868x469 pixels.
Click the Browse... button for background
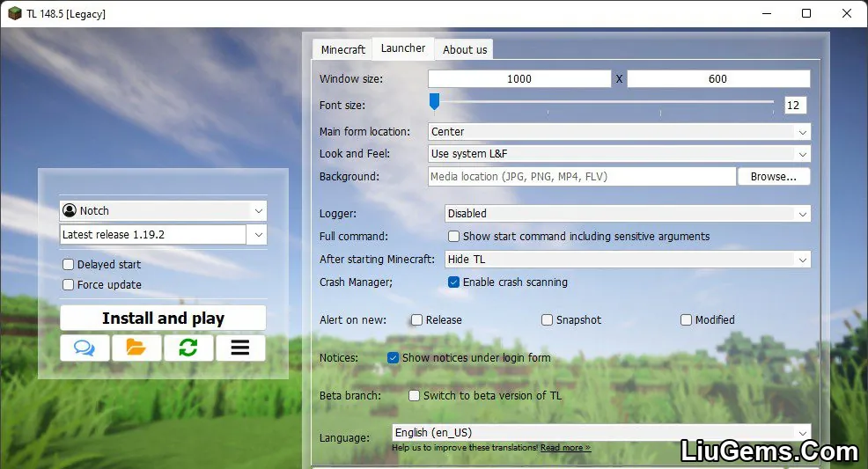point(773,177)
